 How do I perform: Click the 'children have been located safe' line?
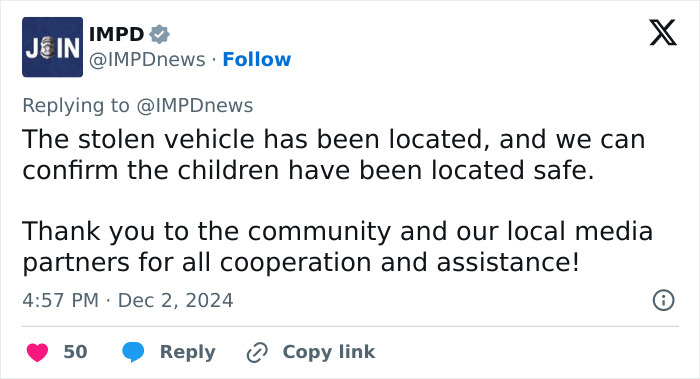[x=308, y=170]
